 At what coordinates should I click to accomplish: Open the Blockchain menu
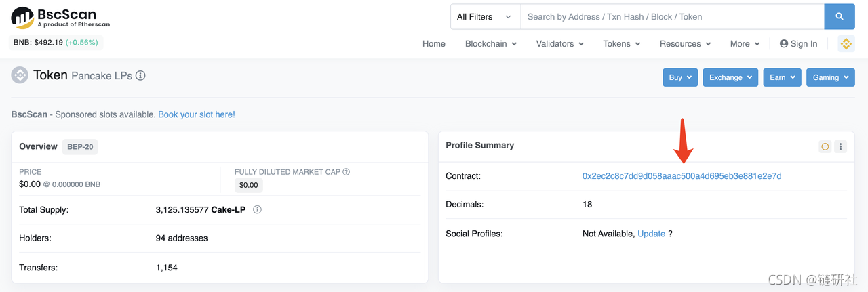pyautogui.click(x=491, y=44)
